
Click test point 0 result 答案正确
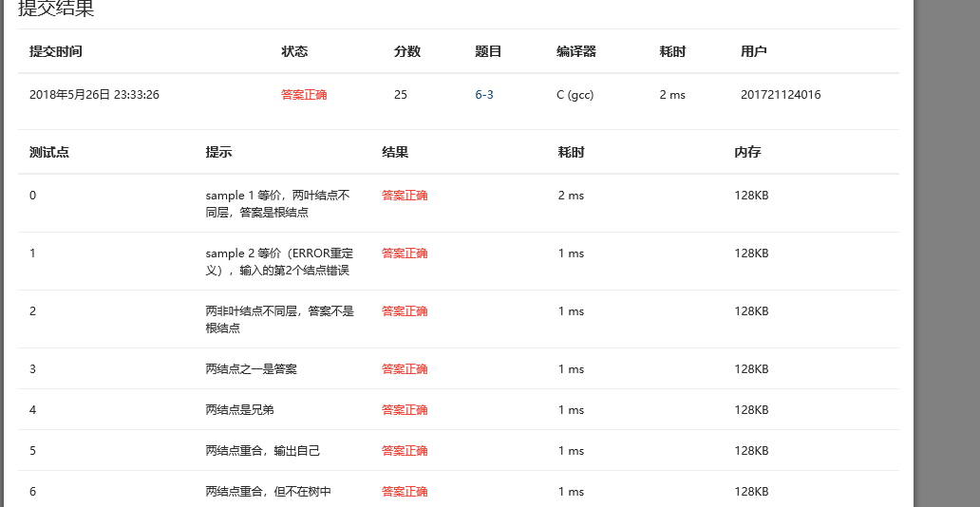pyautogui.click(x=405, y=195)
